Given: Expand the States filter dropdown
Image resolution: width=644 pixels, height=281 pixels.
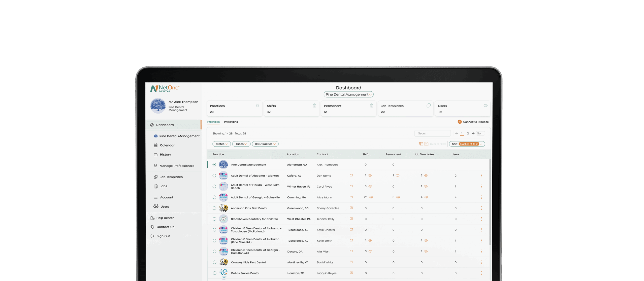Looking at the screenshot, I should click(221, 144).
